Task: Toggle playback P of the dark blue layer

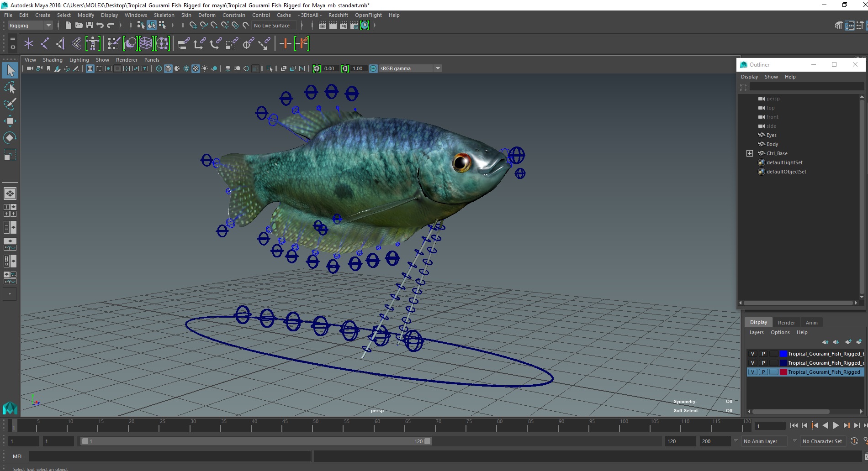Action: click(763, 363)
